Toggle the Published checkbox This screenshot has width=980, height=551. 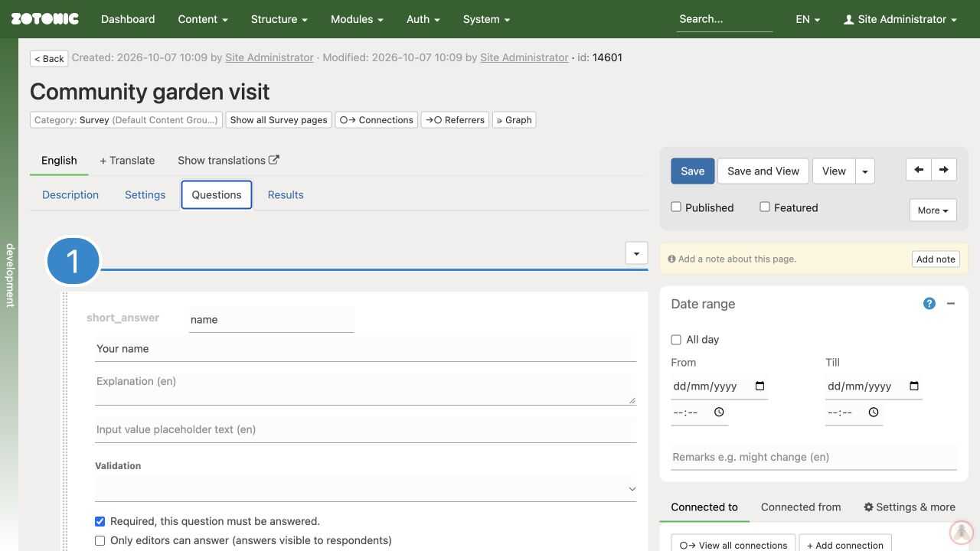676,207
